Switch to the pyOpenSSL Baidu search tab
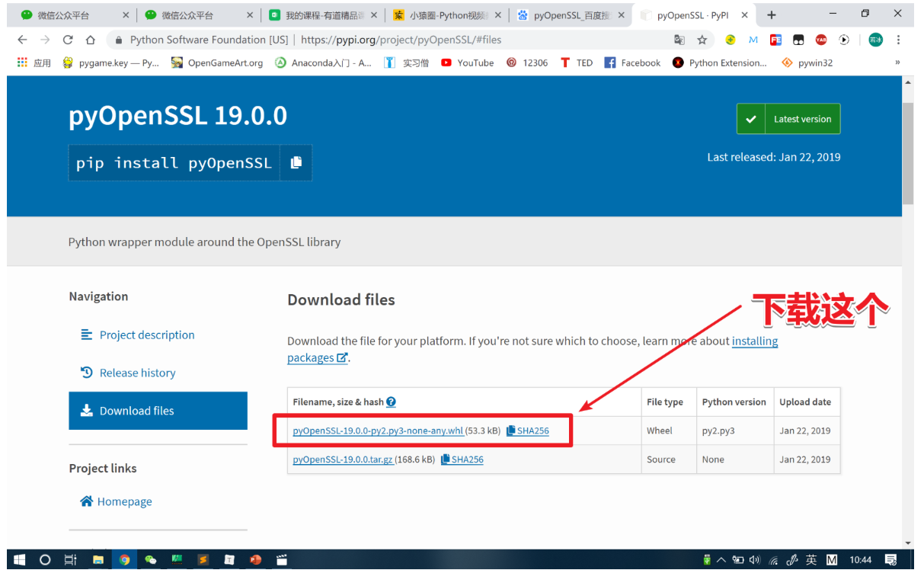 (x=570, y=15)
